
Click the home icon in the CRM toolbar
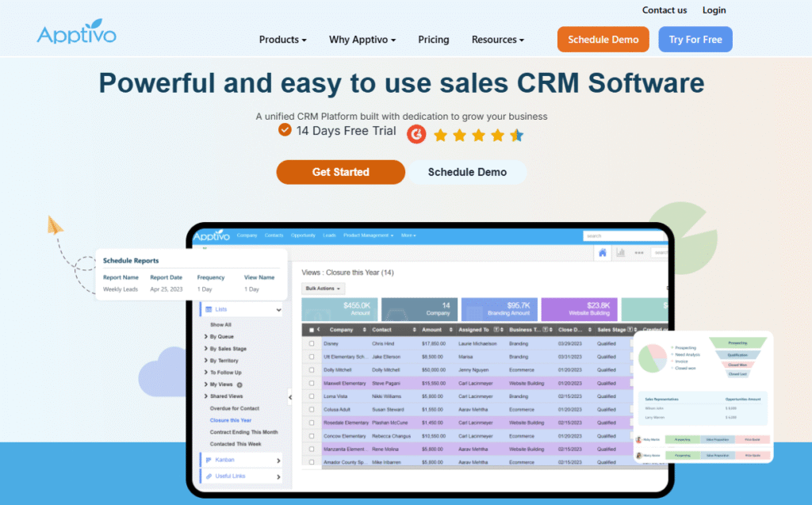pos(603,253)
